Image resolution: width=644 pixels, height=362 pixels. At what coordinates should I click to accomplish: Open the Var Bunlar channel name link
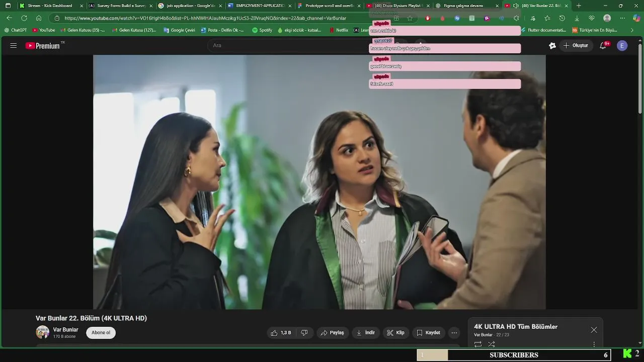(66, 330)
